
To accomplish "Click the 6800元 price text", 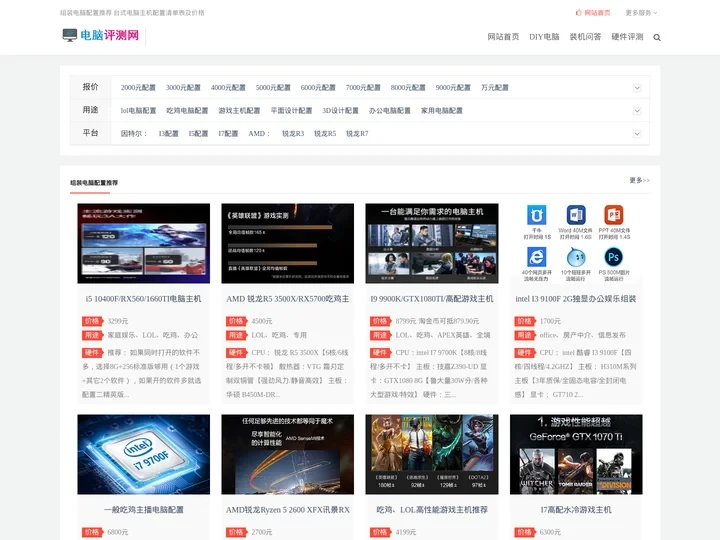I will pos(118,532).
